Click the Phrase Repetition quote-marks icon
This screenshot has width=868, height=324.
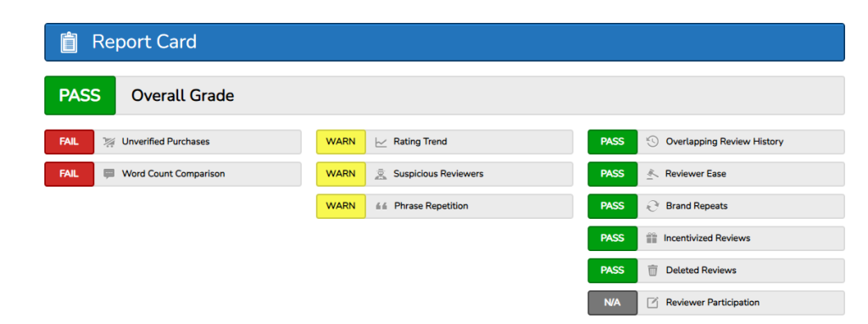click(x=381, y=206)
